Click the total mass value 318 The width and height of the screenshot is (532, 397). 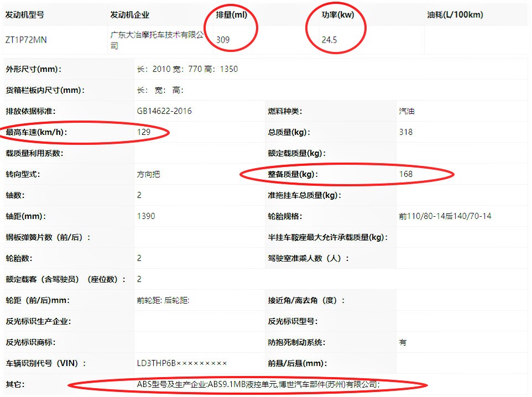pos(405,132)
